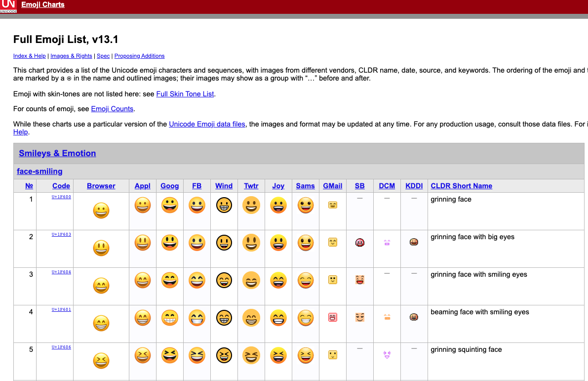Click the Apple grinning face emoji image

143,205
